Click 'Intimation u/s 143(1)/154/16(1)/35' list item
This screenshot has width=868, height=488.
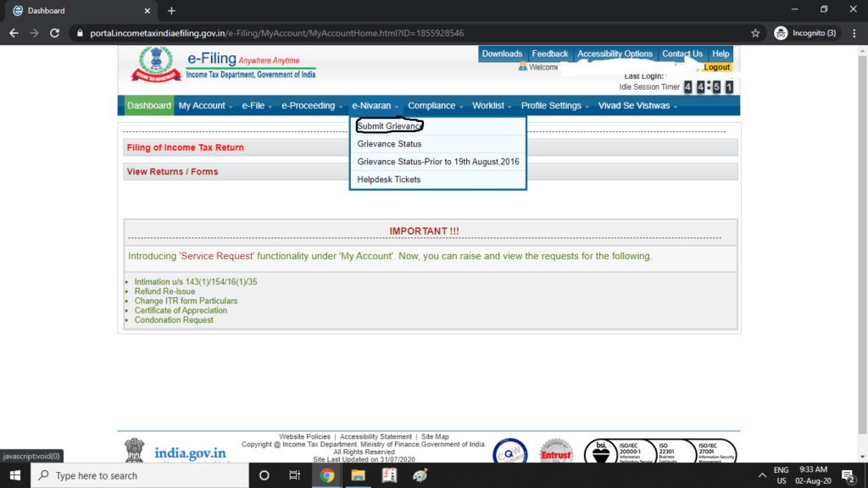pyautogui.click(x=196, y=281)
